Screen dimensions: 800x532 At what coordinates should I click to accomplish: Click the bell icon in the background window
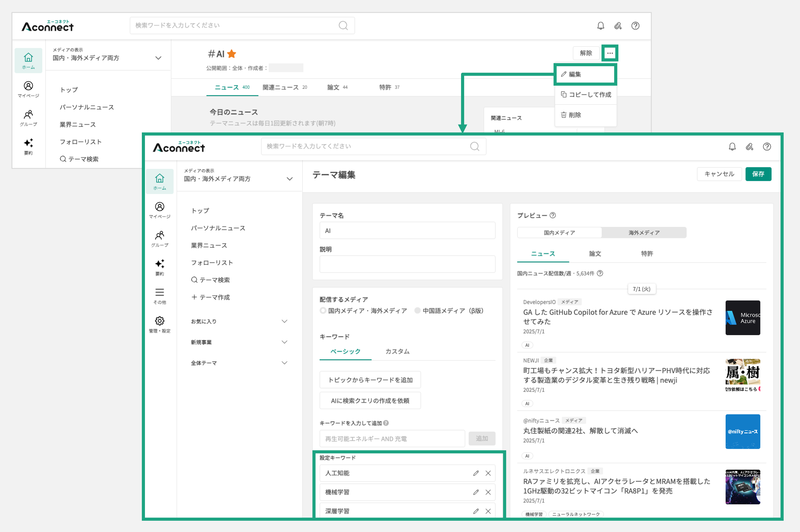(x=600, y=26)
